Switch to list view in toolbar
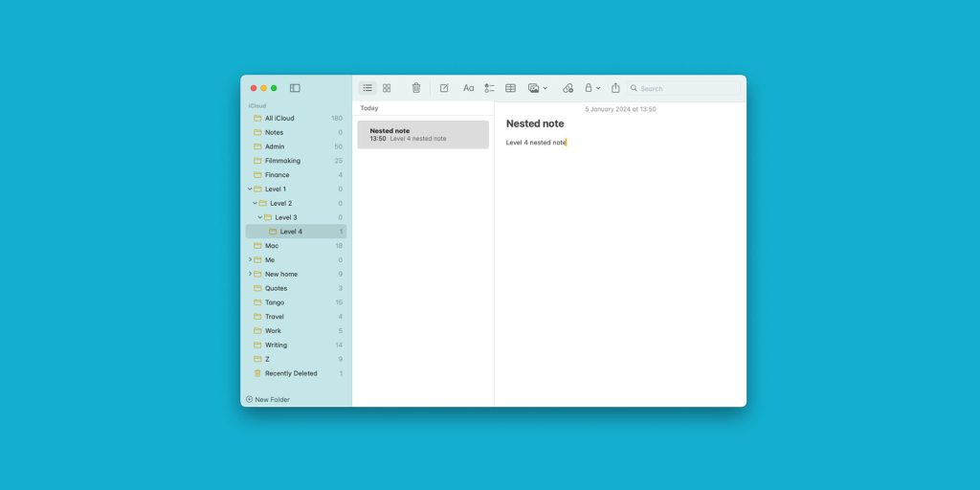The width and height of the screenshot is (980, 490). point(367,88)
